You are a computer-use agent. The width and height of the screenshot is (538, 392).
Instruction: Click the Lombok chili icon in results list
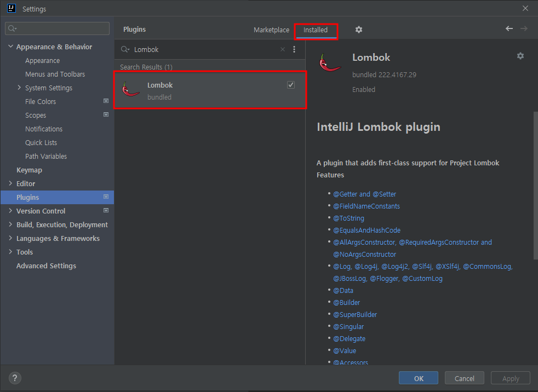tap(130, 90)
